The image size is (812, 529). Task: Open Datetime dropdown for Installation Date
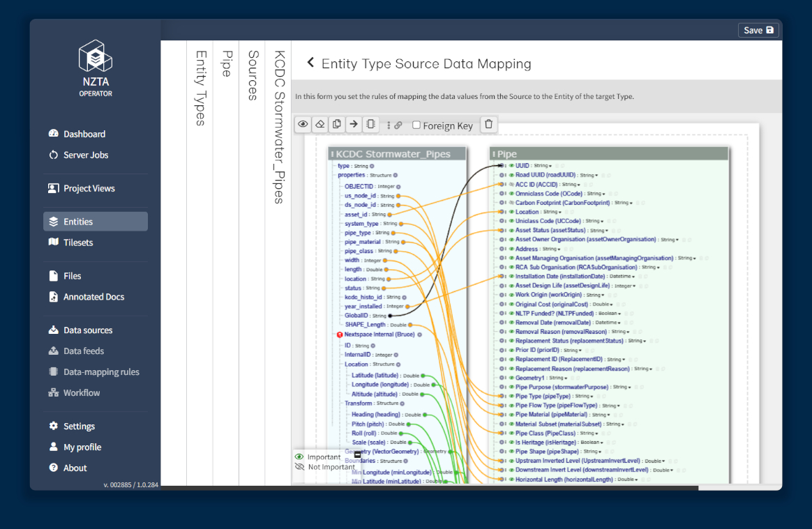622,277
